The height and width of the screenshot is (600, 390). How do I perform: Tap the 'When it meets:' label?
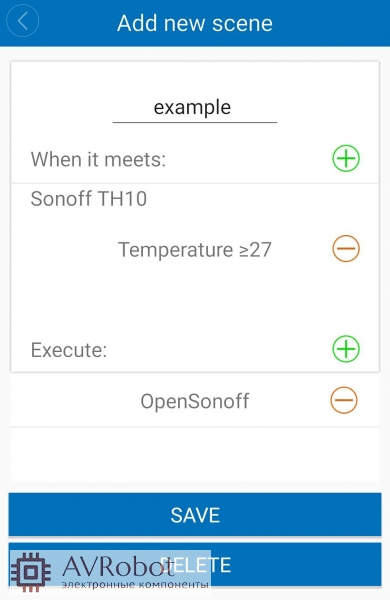[98, 159]
